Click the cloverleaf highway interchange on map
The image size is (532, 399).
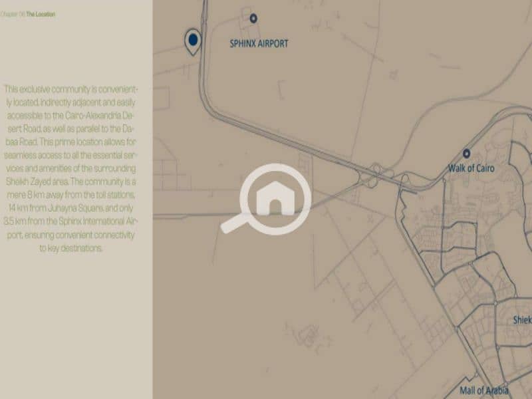click(372, 176)
